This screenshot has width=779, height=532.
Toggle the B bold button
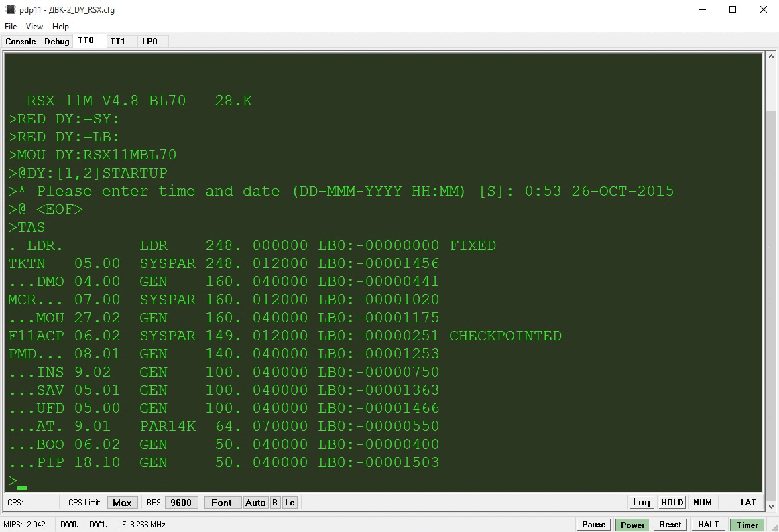pos(275,503)
